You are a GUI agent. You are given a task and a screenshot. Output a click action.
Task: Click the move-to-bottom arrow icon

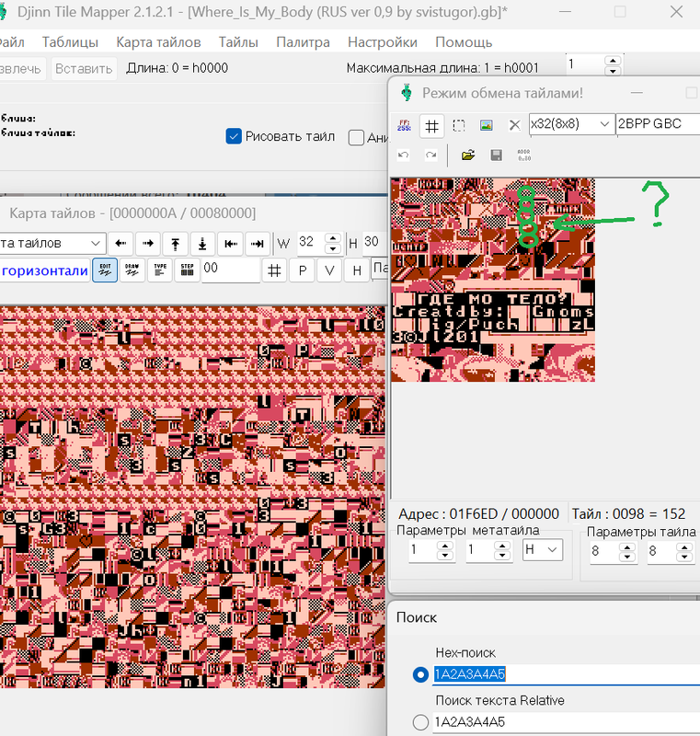click(202, 243)
